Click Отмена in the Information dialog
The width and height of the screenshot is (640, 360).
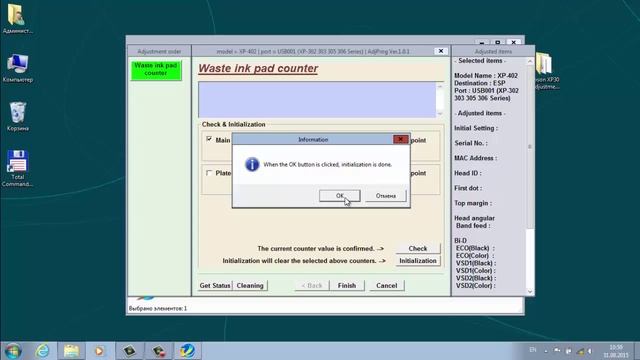385,196
